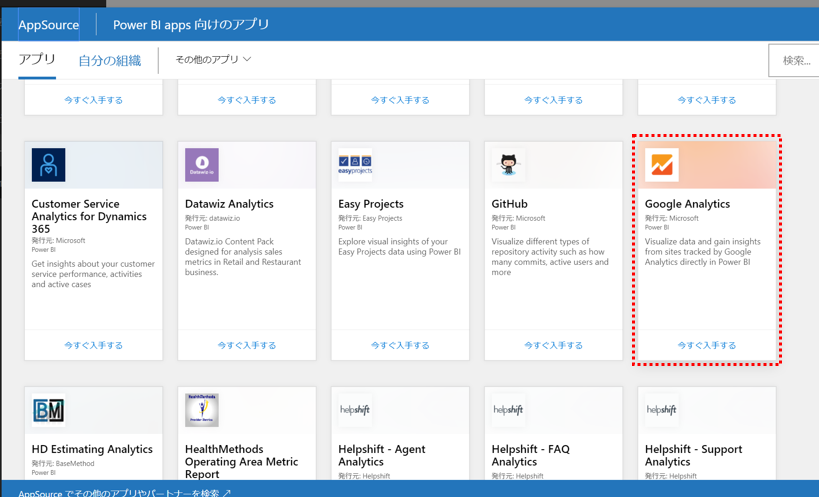Image resolution: width=819 pixels, height=497 pixels.
Task: Click the Google Analytics description text
Action: pyautogui.click(x=703, y=252)
